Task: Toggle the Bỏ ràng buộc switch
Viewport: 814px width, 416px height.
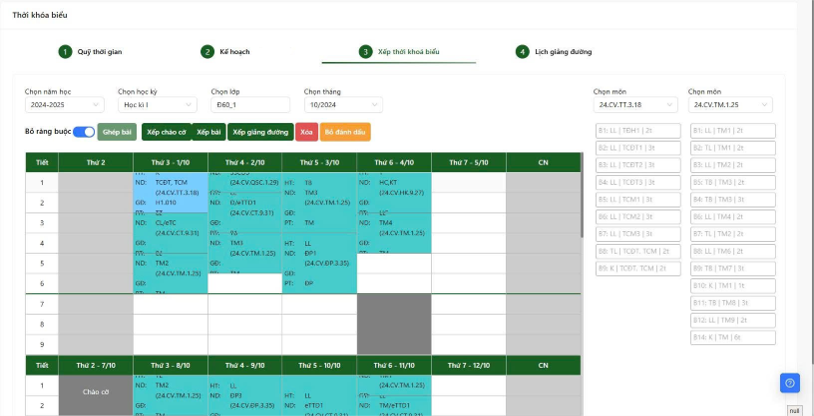Action: click(x=84, y=132)
